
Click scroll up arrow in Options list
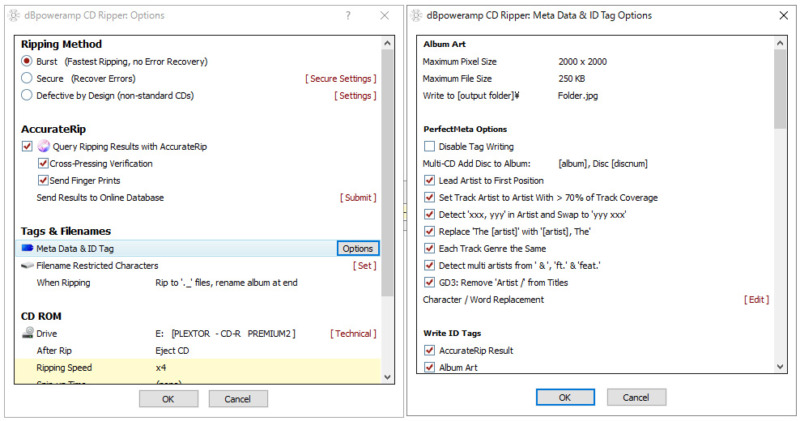click(387, 43)
